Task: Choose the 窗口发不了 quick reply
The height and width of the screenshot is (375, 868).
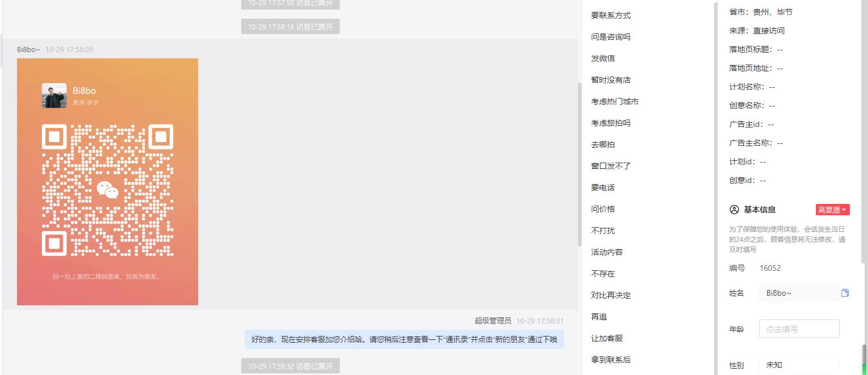Action: (610, 166)
